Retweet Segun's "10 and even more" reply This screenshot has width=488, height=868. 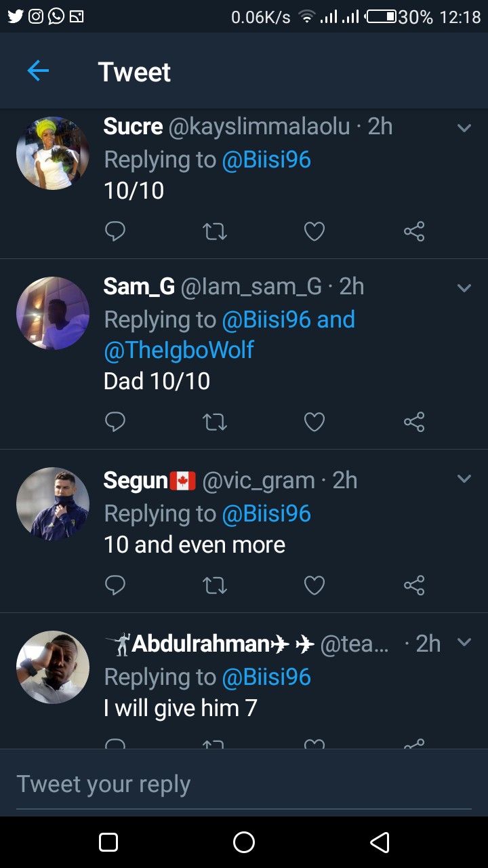click(215, 585)
